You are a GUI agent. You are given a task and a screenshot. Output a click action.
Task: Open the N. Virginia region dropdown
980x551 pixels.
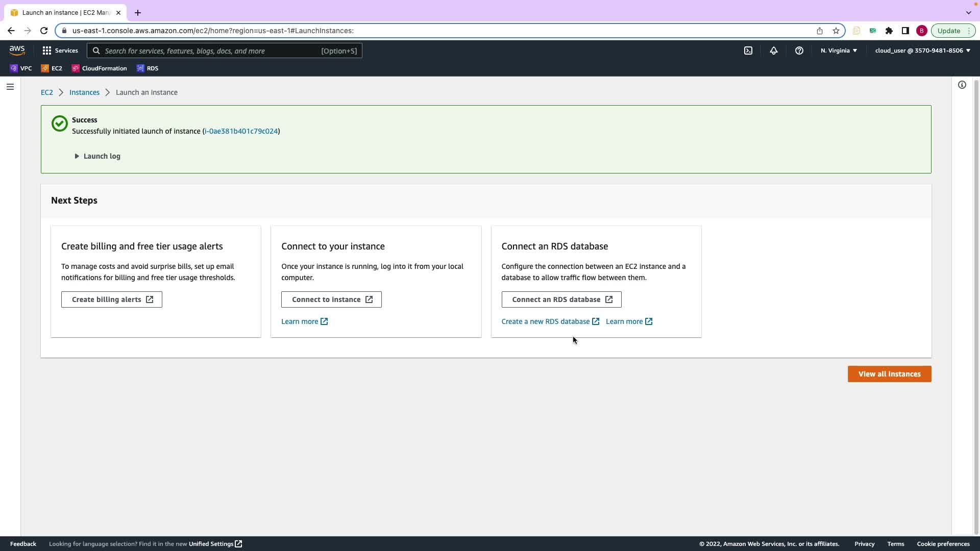click(839, 51)
